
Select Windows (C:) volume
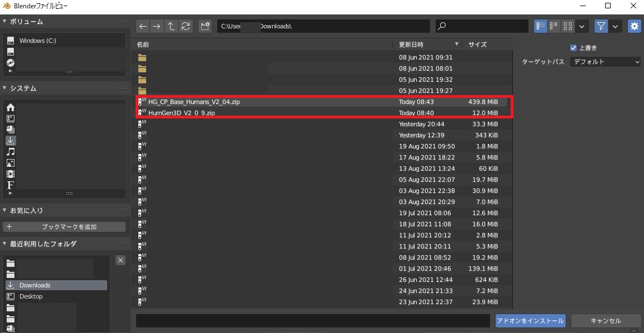(66, 41)
